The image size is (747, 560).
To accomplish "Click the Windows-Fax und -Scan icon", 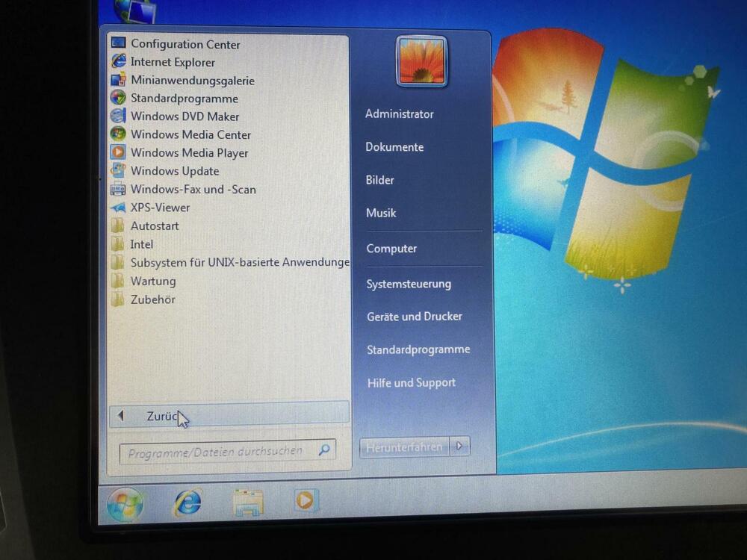I will (118, 189).
